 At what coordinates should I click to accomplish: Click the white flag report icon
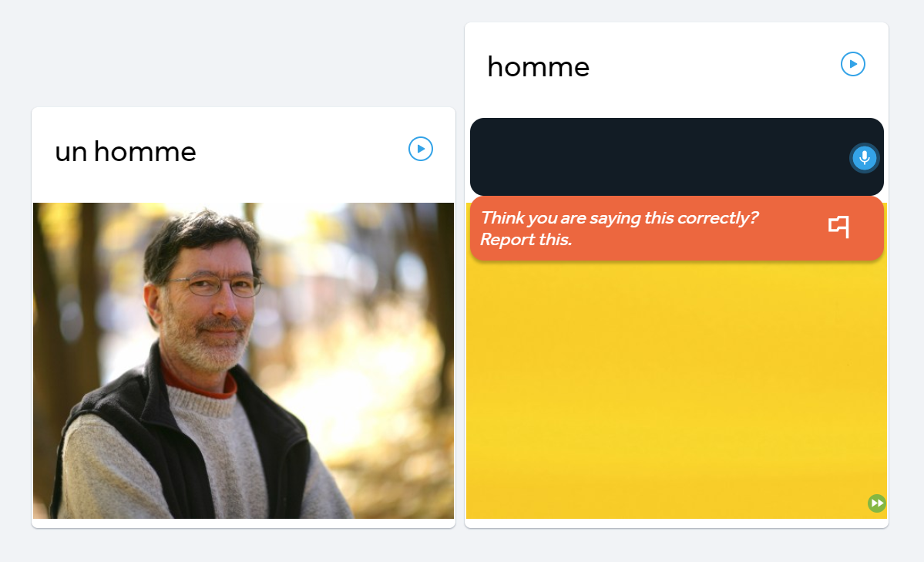point(838,227)
